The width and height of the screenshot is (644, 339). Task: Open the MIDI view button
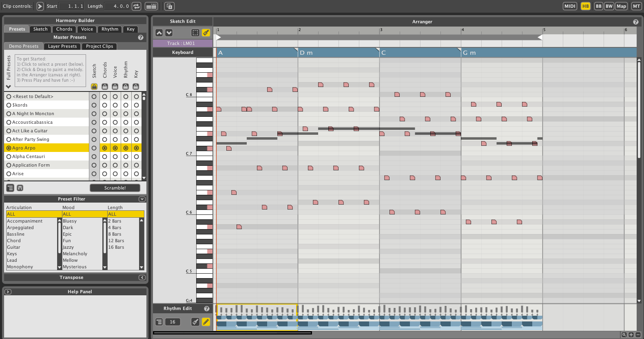click(x=570, y=6)
